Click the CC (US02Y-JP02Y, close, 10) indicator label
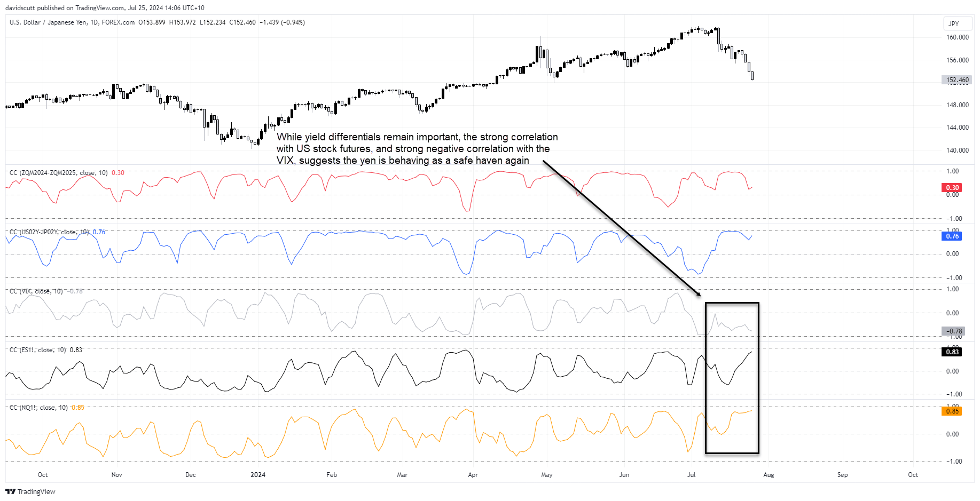The image size is (980, 501). point(50,232)
